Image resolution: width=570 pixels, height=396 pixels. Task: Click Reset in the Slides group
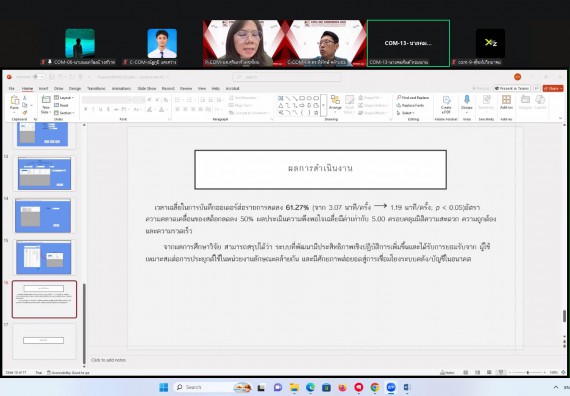click(61, 105)
